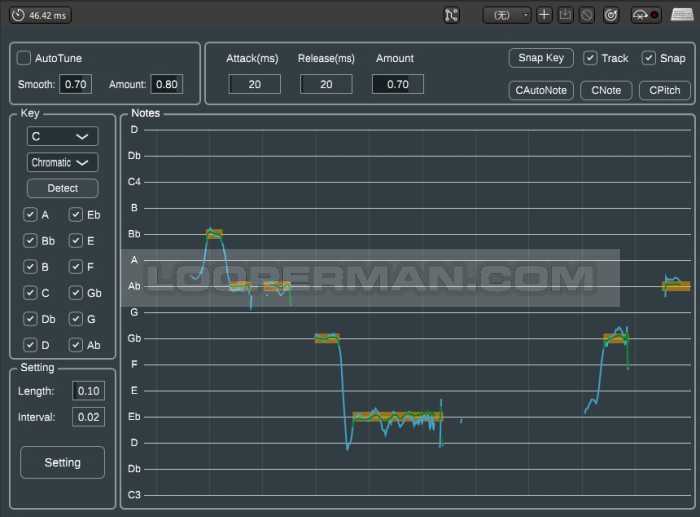
Task: Select the long Eb note block in graph
Action: 397,416
